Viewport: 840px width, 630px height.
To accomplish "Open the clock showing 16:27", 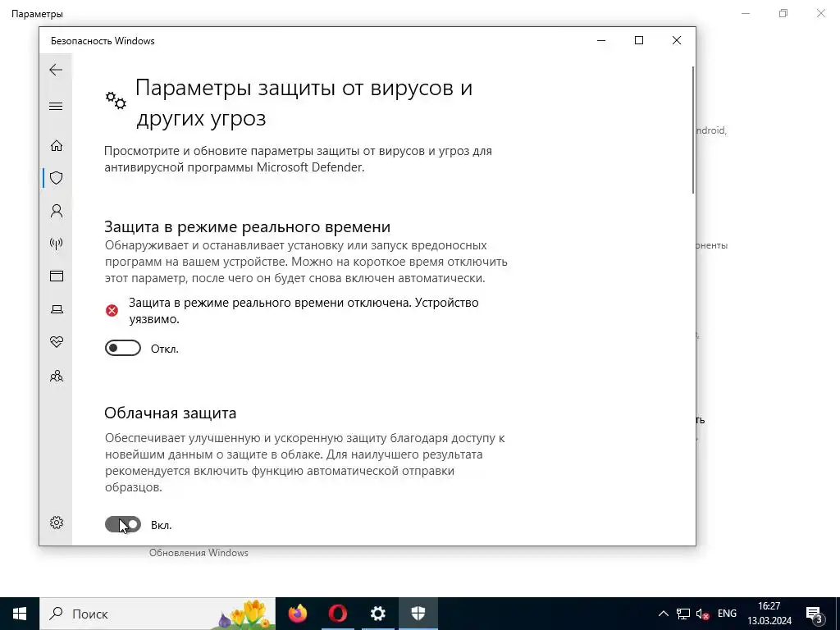I will (769, 614).
